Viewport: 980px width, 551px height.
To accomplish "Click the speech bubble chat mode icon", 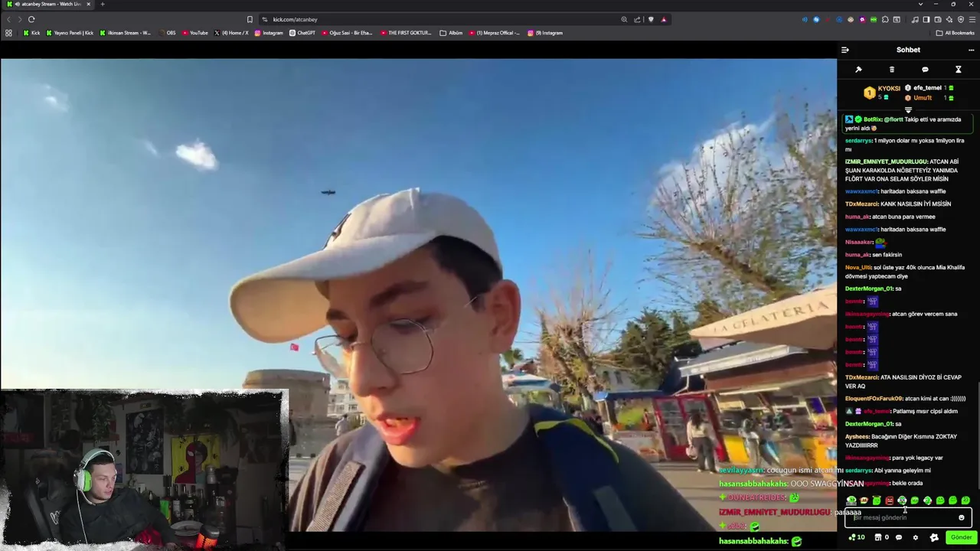I will pyautogui.click(x=925, y=70).
